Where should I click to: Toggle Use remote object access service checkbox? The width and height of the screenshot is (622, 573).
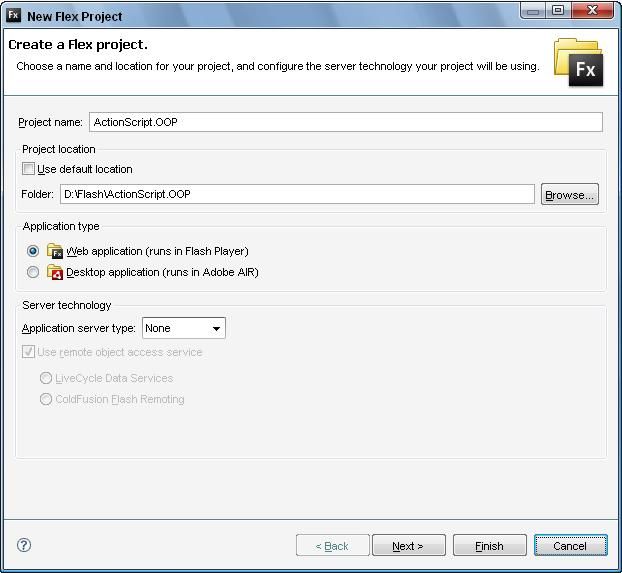tap(28, 352)
